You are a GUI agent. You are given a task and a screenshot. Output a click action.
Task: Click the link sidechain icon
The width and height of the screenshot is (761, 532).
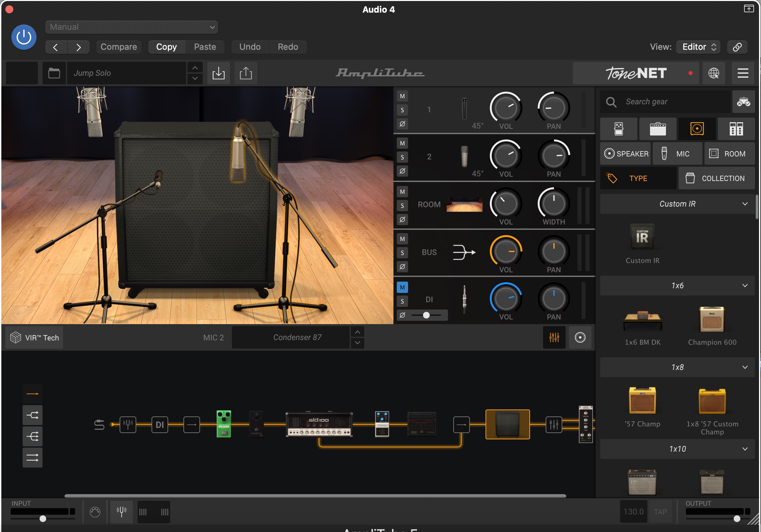(x=737, y=47)
